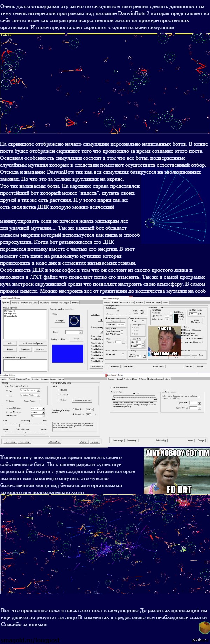Viewport: 210px width, 644px height.
Task: Select Plantolos.txt in Native Species list
Action: point(9,311)
